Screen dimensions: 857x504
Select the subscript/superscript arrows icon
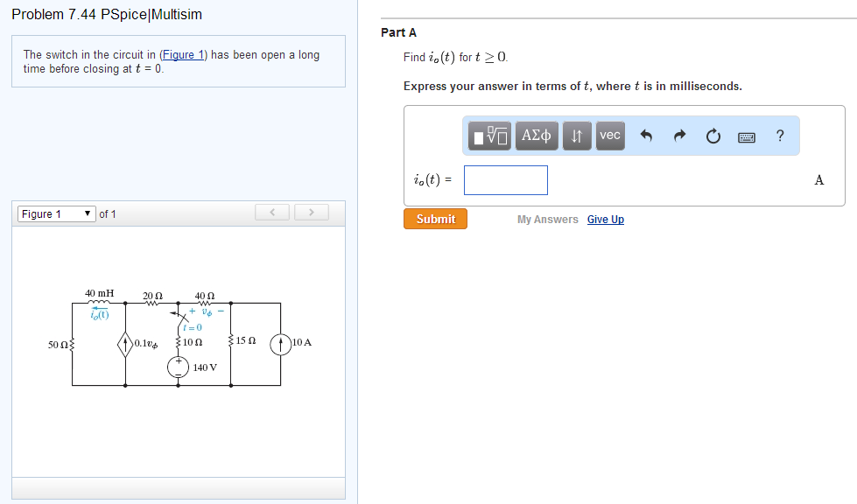576,136
